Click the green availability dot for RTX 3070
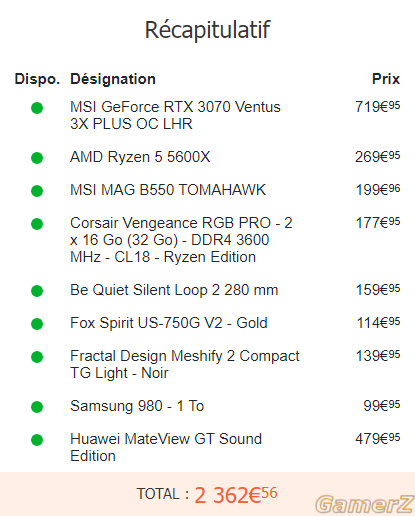Image resolution: width=415 pixels, height=516 pixels. pyautogui.click(x=37, y=108)
